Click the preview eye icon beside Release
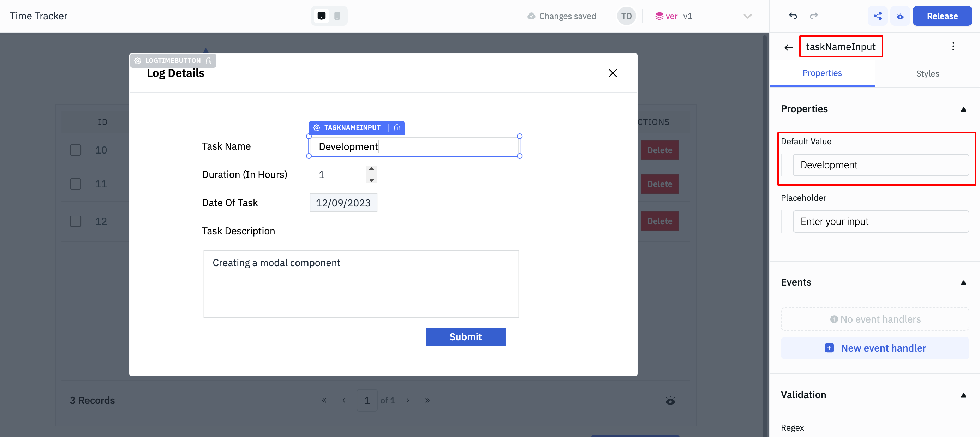The width and height of the screenshot is (980, 437). tap(900, 16)
